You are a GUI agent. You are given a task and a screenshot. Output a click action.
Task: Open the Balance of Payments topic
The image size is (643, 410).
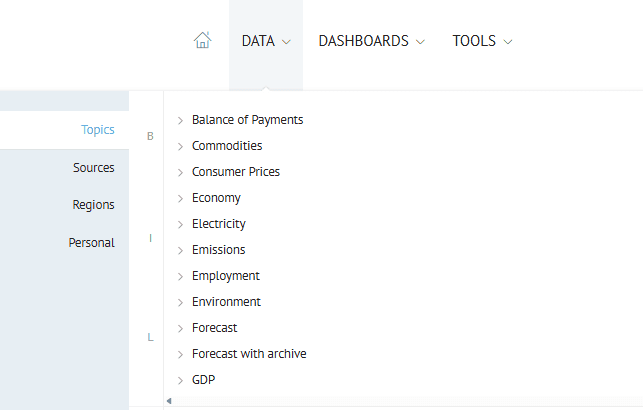tap(247, 120)
